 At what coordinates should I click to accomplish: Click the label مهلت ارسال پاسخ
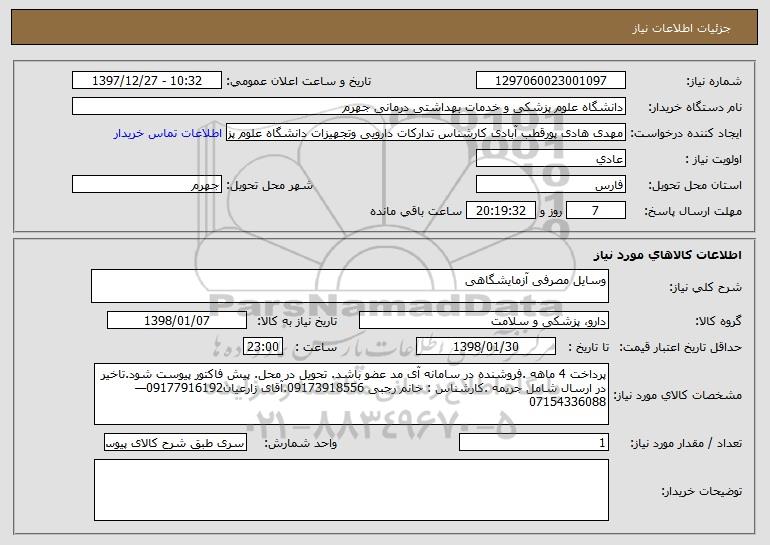(693, 211)
